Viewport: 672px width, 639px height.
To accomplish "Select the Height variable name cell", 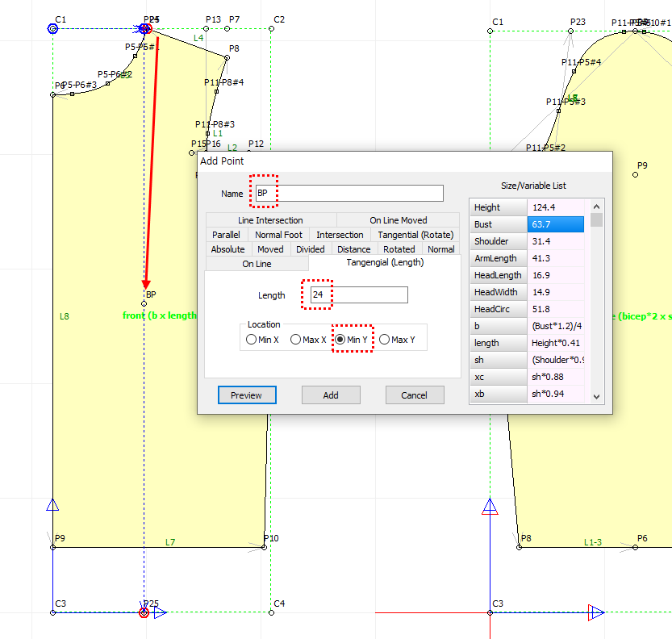I will (x=499, y=207).
